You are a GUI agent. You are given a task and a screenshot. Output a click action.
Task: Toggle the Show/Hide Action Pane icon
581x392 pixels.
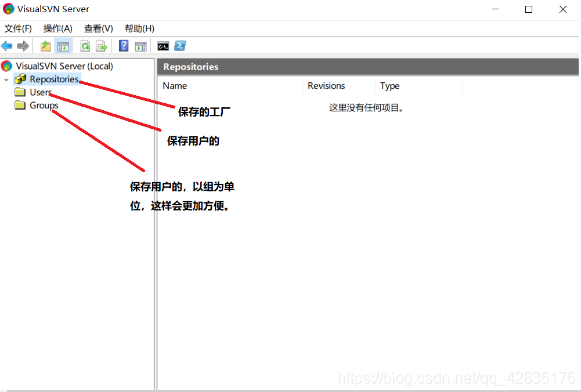pyautogui.click(x=141, y=46)
